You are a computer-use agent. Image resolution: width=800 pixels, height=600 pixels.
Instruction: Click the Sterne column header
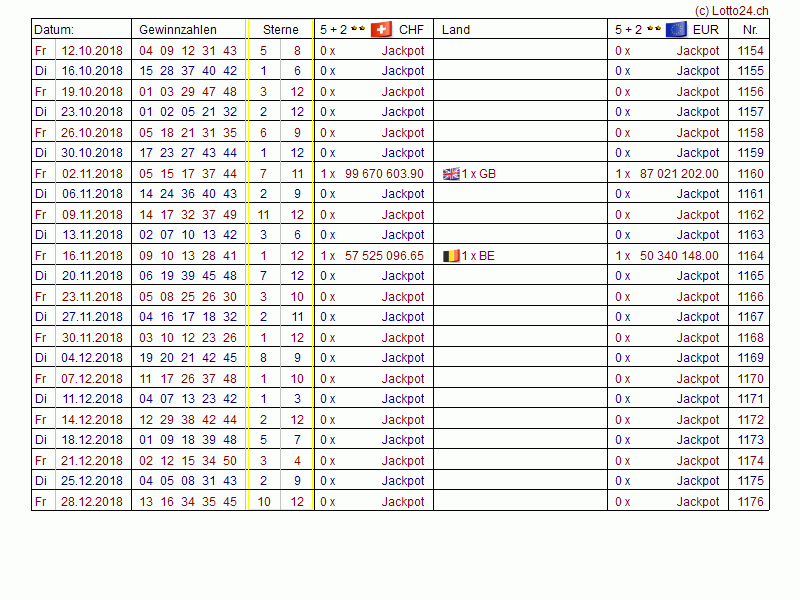click(x=281, y=30)
